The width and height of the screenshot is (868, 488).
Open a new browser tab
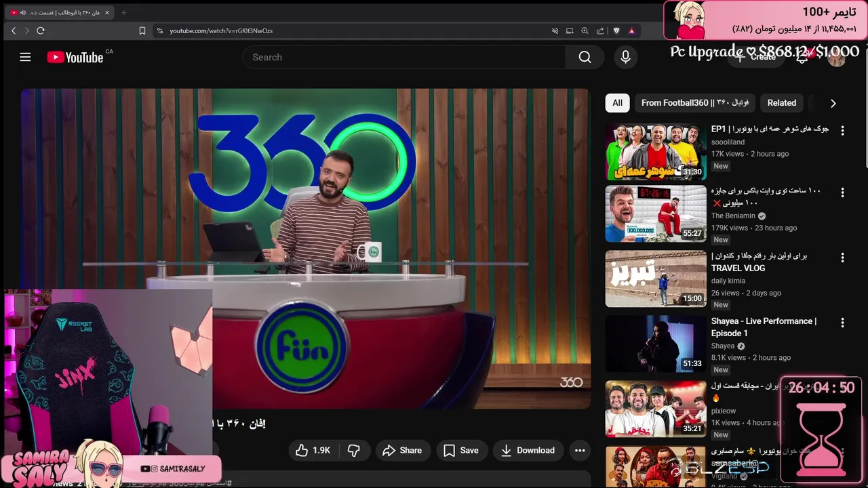click(x=123, y=12)
